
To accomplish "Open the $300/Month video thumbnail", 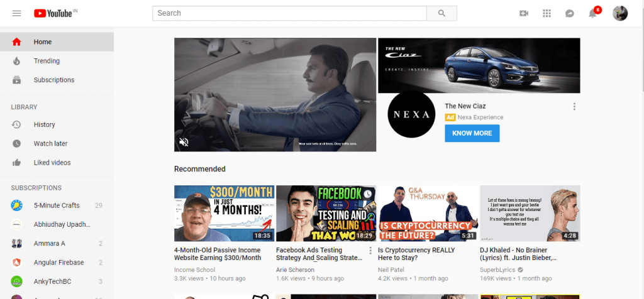I will coord(224,214).
